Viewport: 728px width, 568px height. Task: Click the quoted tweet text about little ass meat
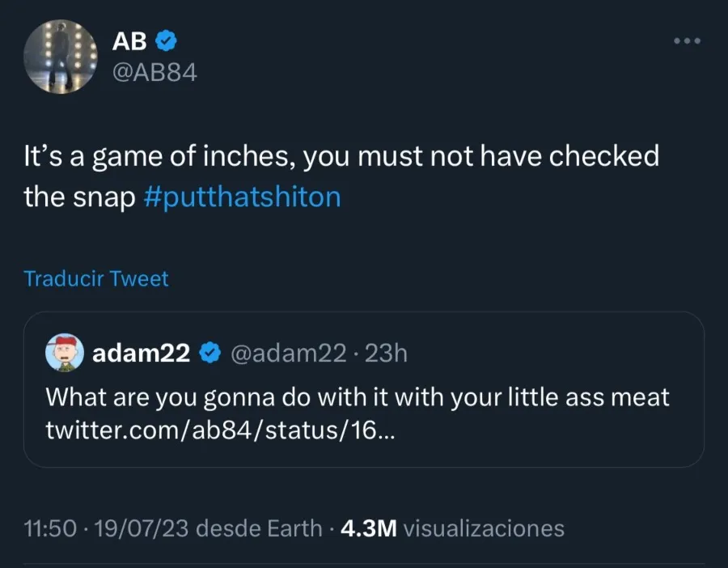pyautogui.click(x=357, y=397)
